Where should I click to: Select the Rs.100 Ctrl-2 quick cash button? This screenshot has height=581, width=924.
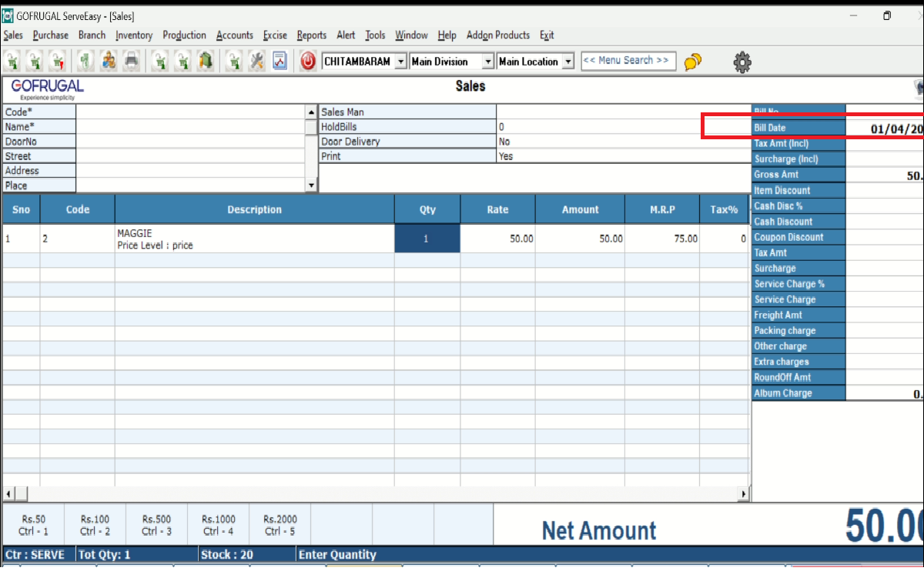click(95, 526)
